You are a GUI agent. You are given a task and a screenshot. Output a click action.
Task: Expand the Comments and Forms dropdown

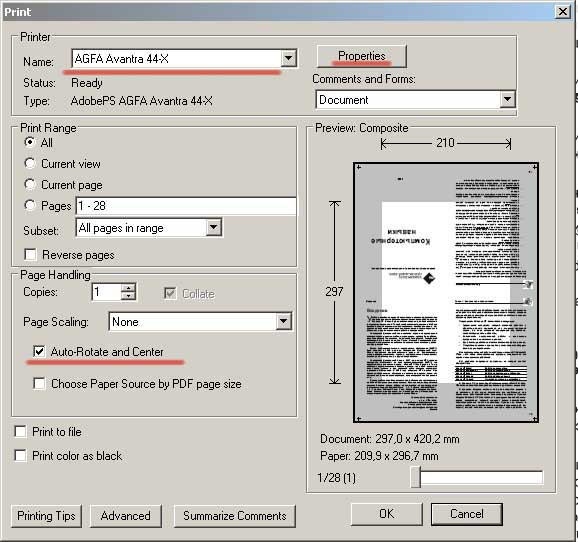pos(508,100)
